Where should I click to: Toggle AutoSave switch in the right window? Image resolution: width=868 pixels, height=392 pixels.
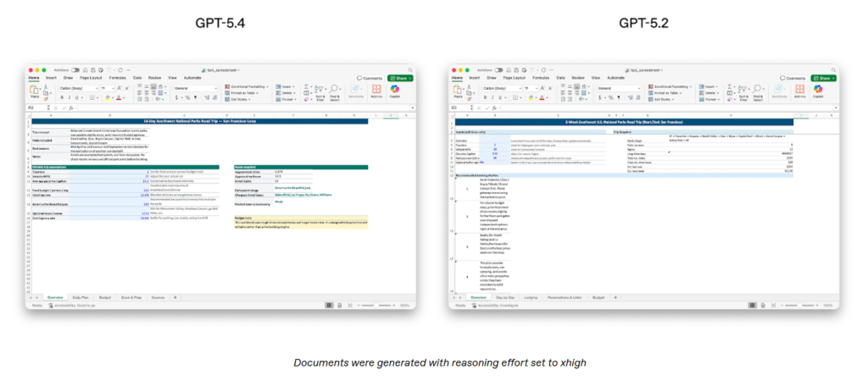click(500, 69)
